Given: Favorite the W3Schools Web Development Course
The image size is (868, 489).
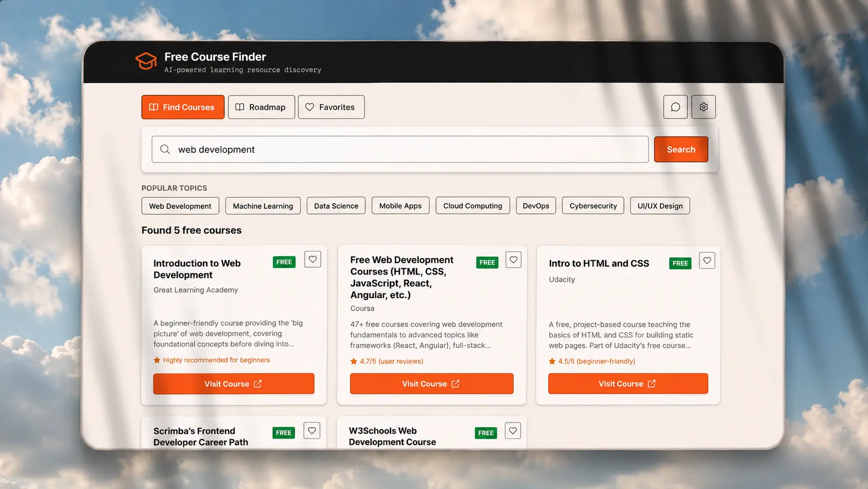Looking at the screenshot, I should point(513,430).
